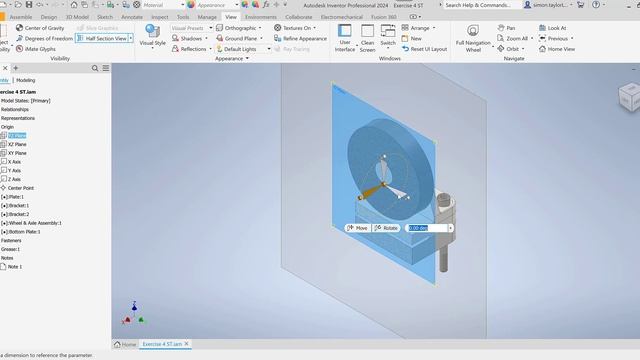Click Reset UI Layout

point(424,49)
